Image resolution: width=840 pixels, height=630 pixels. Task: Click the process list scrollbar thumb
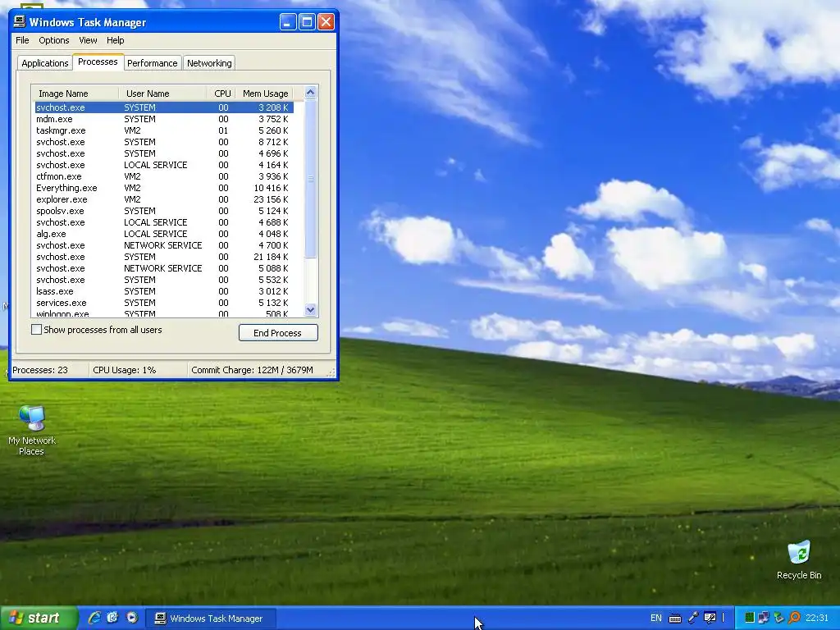310,179
